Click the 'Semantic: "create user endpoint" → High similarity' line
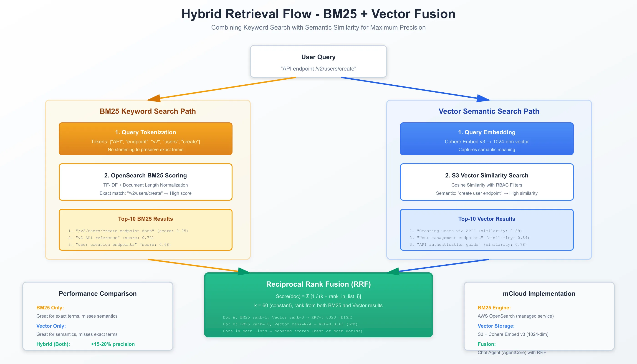The width and height of the screenshot is (637, 364). coord(486,193)
